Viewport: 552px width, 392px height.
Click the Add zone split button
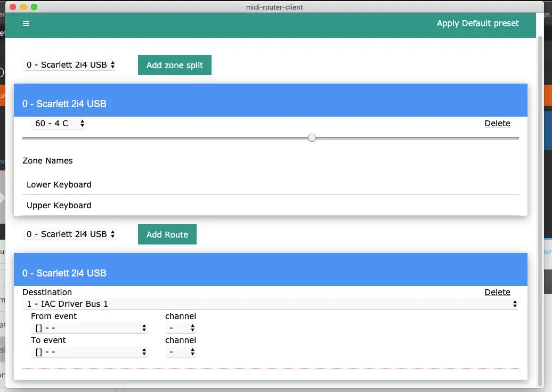coord(174,64)
